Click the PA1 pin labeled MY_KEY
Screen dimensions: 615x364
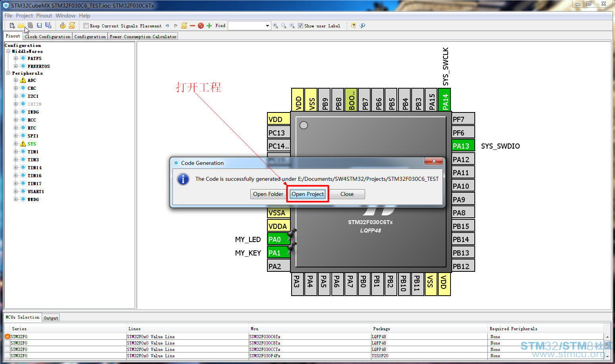point(278,253)
